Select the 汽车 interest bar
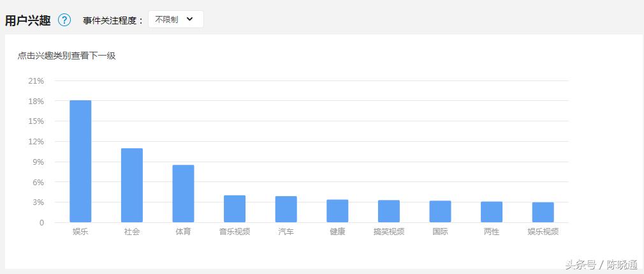The width and height of the screenshot is (644, 274). click(x=286, y=209)
